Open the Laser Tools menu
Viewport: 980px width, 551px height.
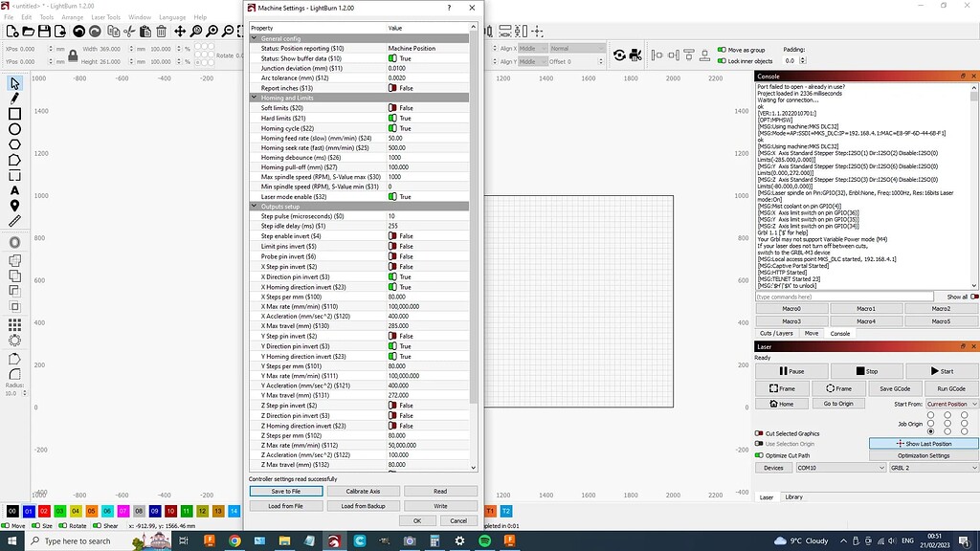(x=104, y=16)
